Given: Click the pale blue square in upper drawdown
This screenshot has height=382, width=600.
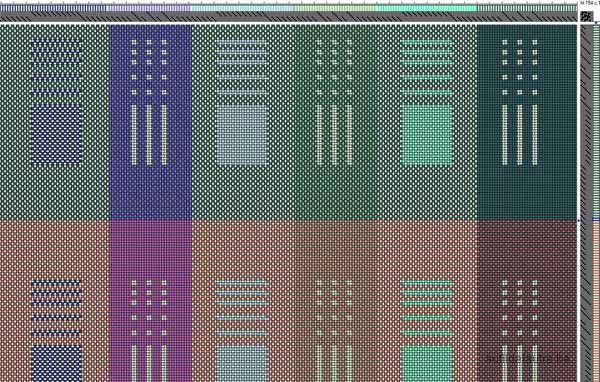Looking at the screenshot, I should pos(241,135).
